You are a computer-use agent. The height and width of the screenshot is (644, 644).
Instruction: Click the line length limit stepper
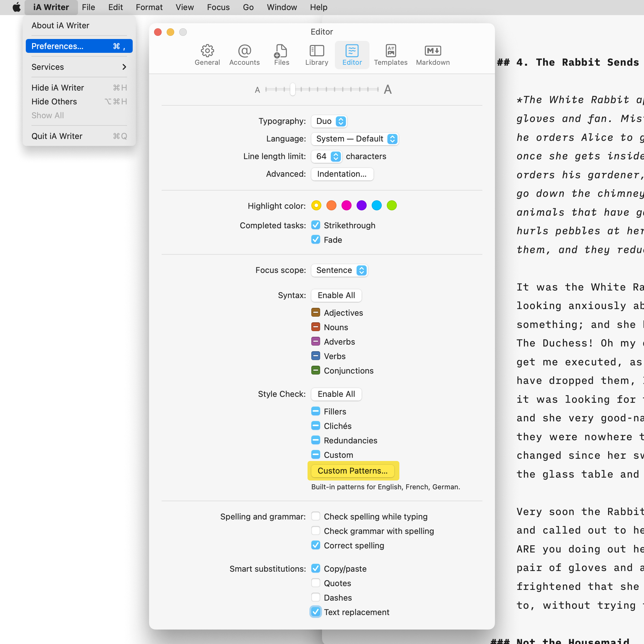point(336,157)
